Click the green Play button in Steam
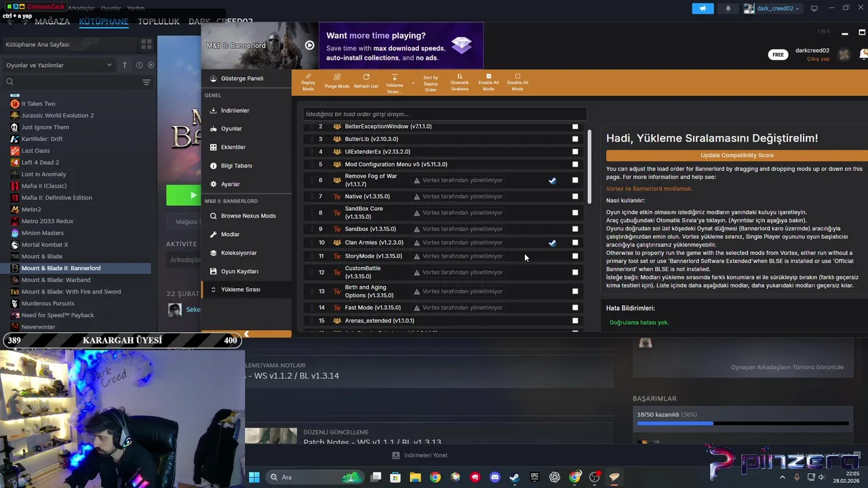 [183, 195]
